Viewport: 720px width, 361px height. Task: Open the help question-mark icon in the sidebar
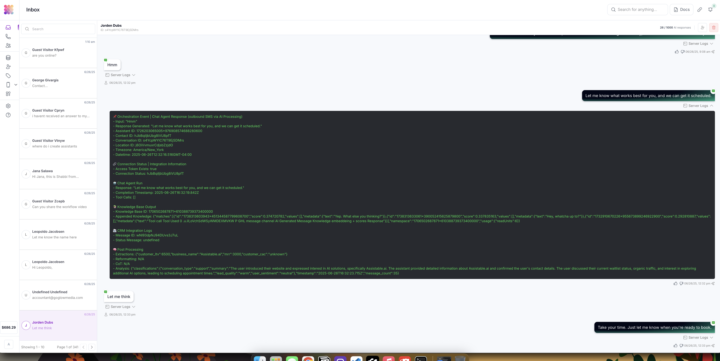coord(8,115)
